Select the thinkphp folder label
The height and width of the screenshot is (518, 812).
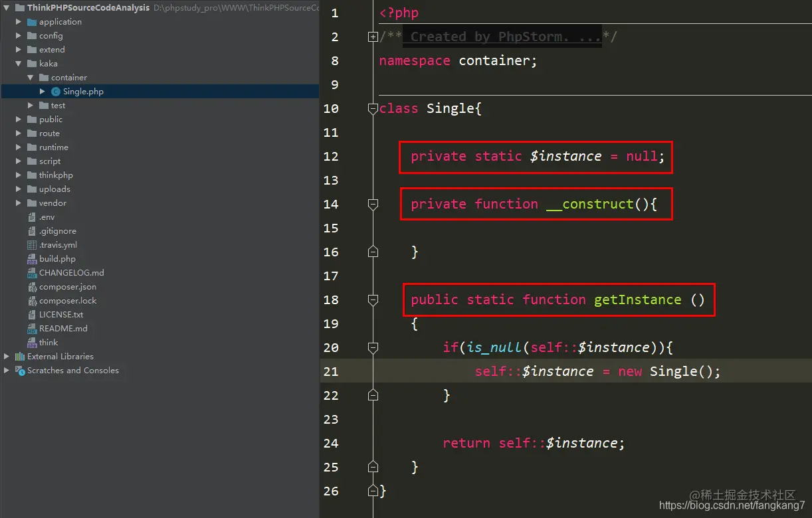click(56, 175)
